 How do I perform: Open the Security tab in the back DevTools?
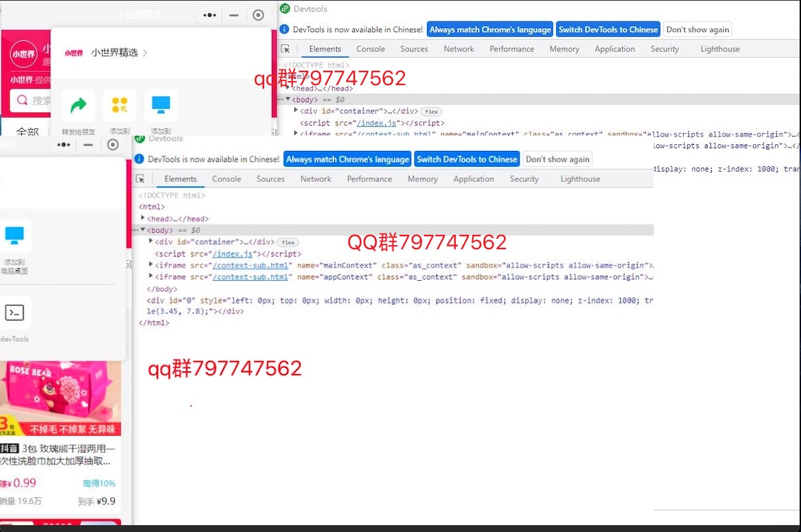[664, 49]
